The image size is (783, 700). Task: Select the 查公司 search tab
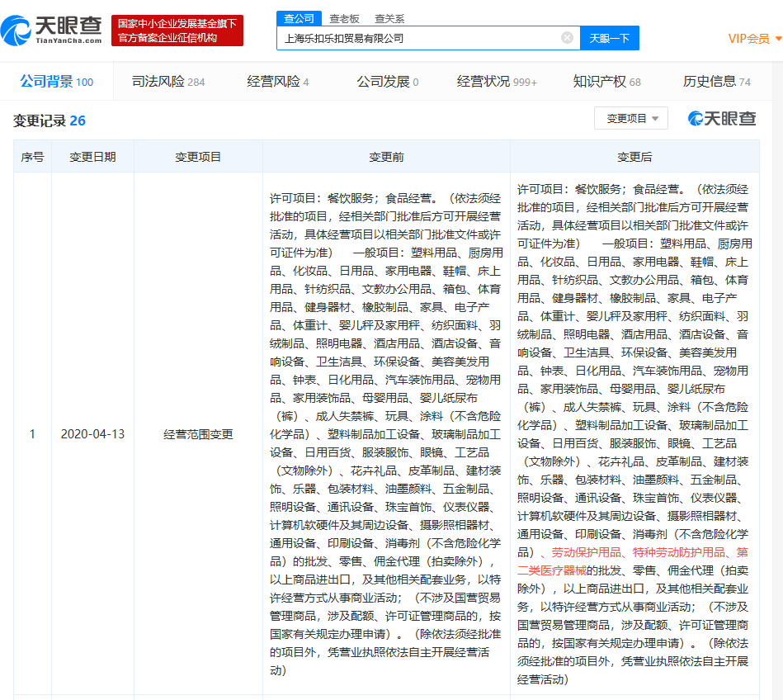tap(298, 18)
